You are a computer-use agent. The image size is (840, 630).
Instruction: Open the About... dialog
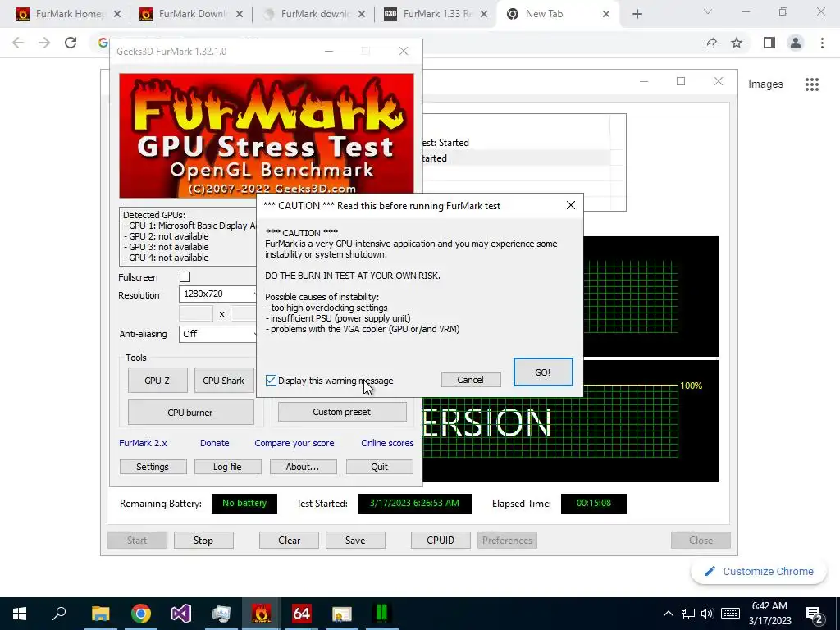coord(303,467)
